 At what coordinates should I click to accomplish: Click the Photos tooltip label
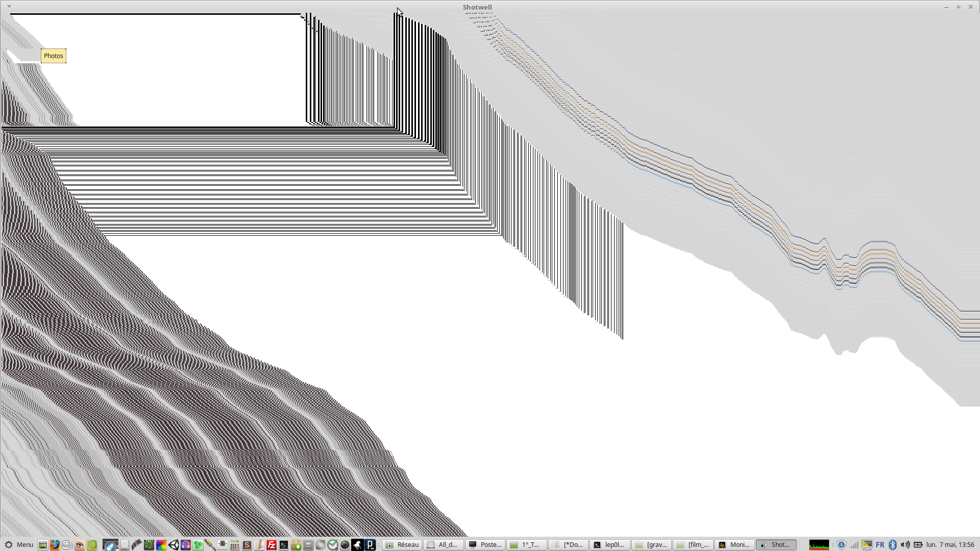pos(54,56)
